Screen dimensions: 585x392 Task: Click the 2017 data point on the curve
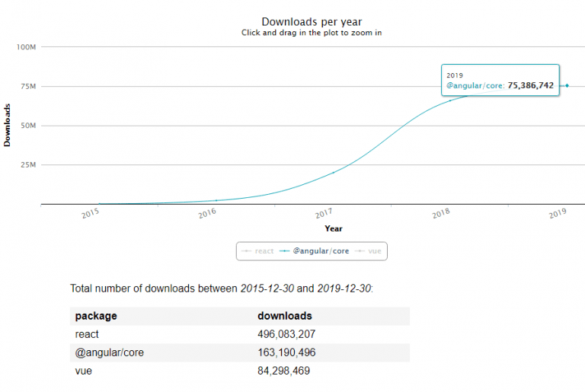333,173
